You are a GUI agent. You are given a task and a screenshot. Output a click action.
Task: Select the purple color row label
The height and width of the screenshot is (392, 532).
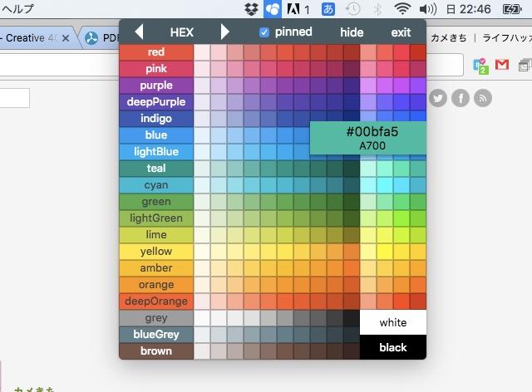pos(156,86)
